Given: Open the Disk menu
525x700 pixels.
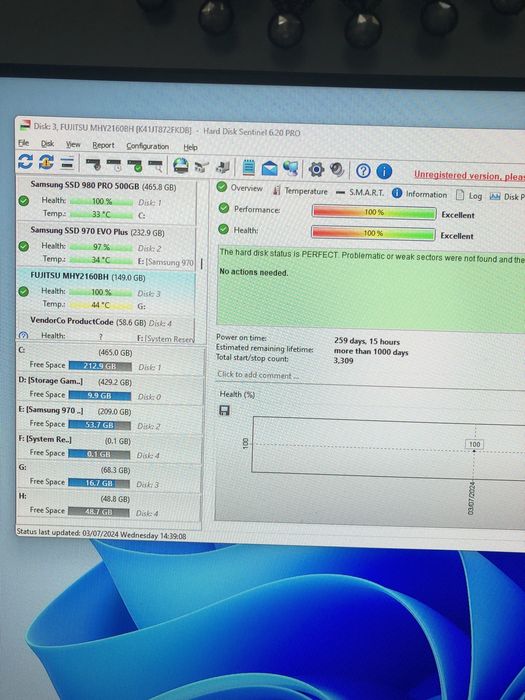Looking at the screenshot, I should pyautogui.click(x=47, y=144).
